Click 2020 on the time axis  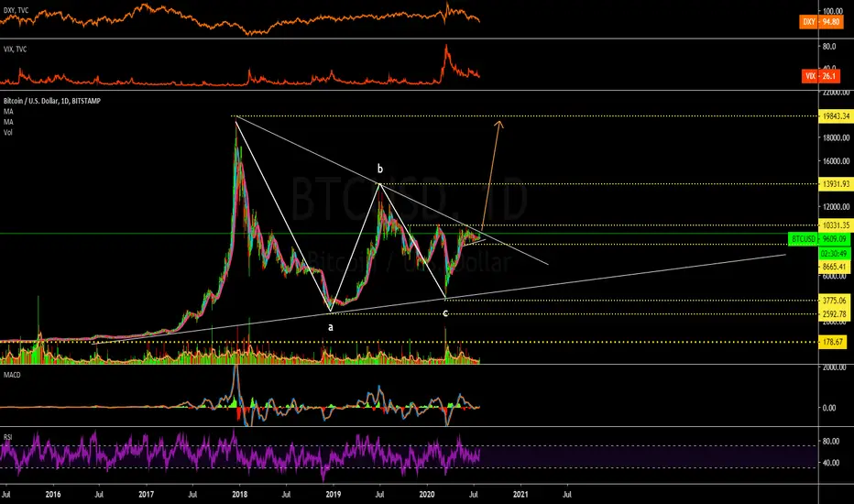[x=427, y=495]
